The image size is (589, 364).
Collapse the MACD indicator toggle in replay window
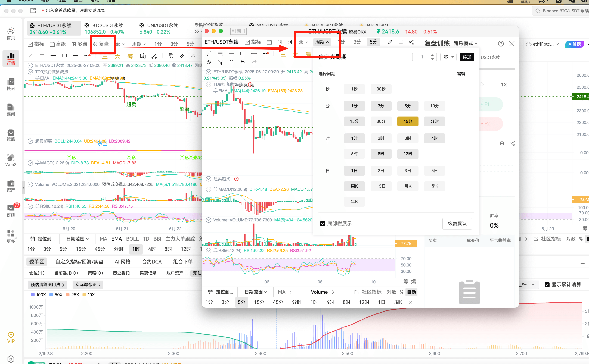[x=208, y=189]
